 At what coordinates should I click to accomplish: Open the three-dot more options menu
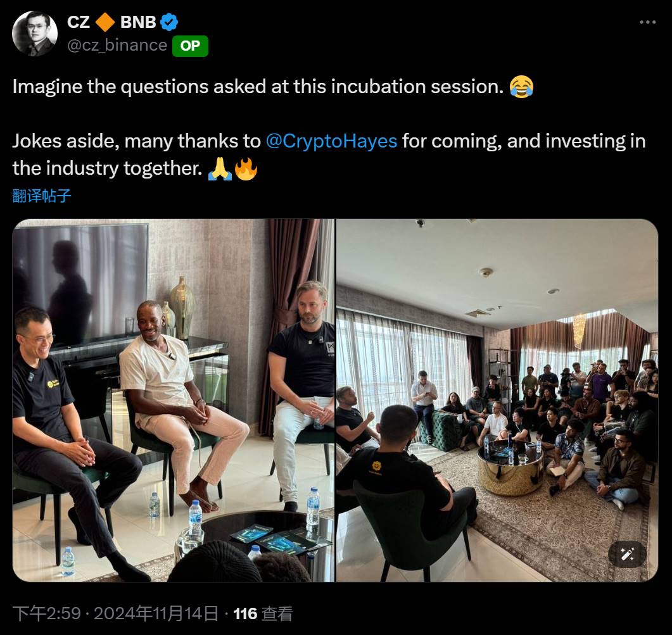649,21
